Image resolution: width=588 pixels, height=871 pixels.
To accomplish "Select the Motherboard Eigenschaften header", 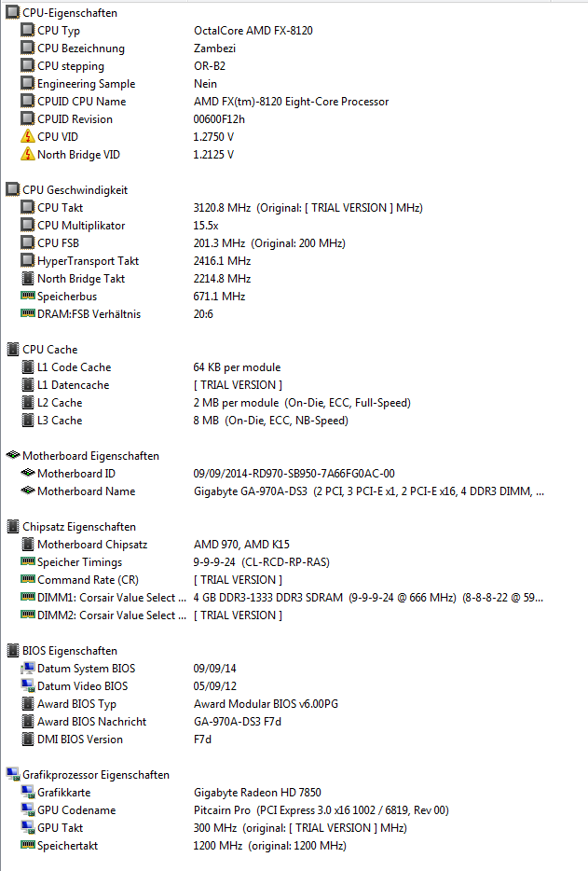I will click(x=90, y=455).
